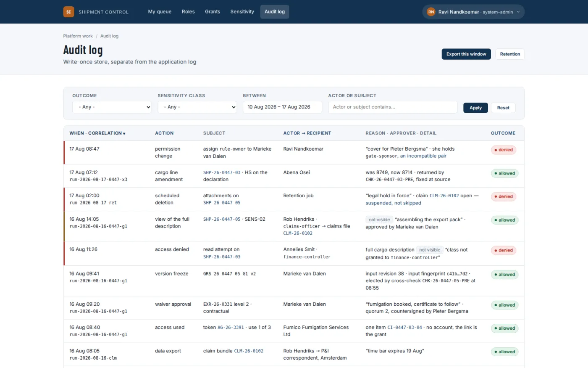The height and width of the screenshot is (368, 588).
Task: Click the SC Shipment Control logo icon
Action: (x=68, y=12)
